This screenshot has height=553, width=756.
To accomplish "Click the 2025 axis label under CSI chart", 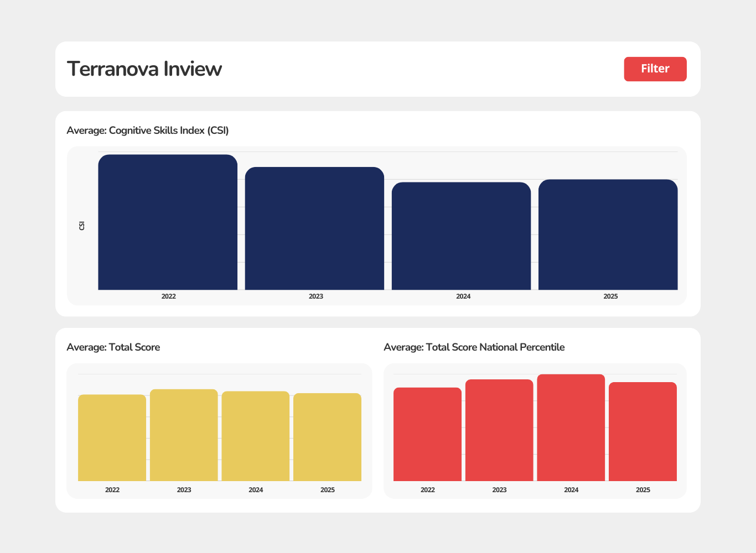I will click(610, 296).
